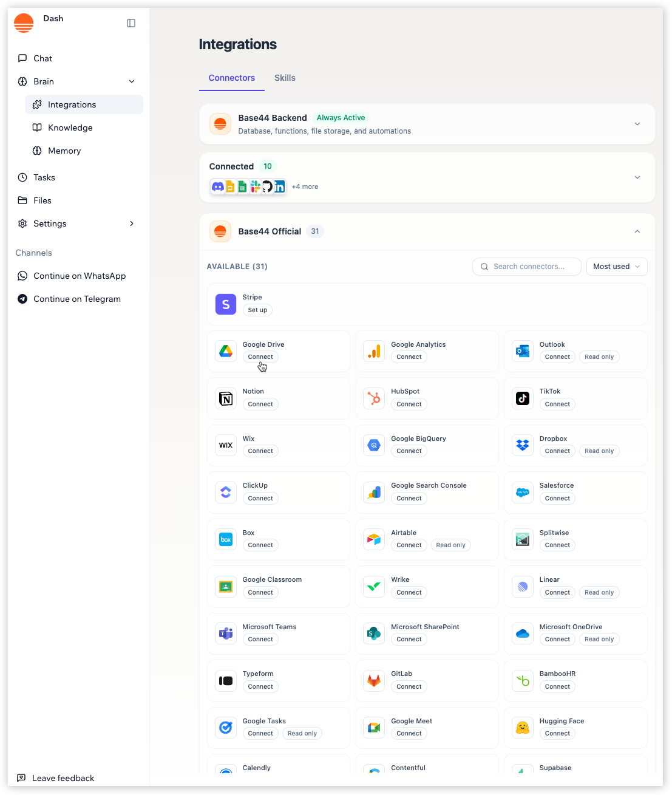Click the Google Drive icon
Viewport: 672px width, 795px height.
[225, 351]
